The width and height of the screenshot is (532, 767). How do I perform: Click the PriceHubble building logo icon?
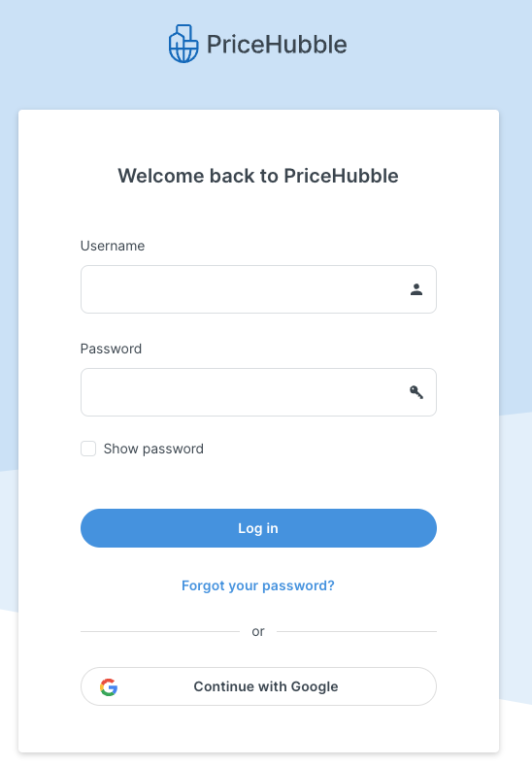[183, 44]
